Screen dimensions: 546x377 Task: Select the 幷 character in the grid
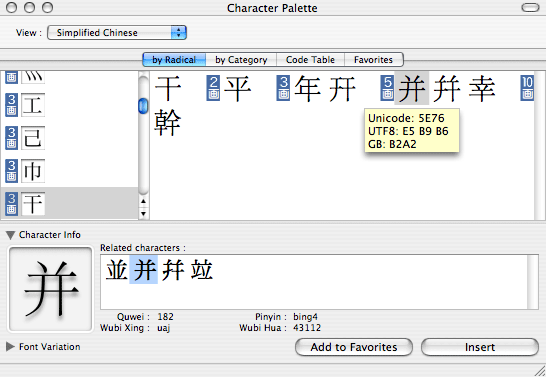[447, 89]
